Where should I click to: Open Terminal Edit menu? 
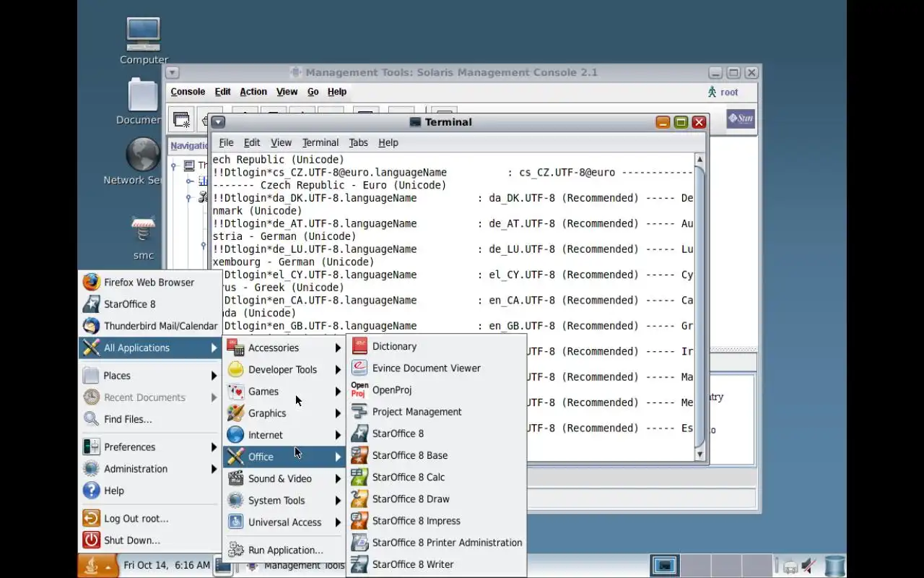tap(252, 142)
